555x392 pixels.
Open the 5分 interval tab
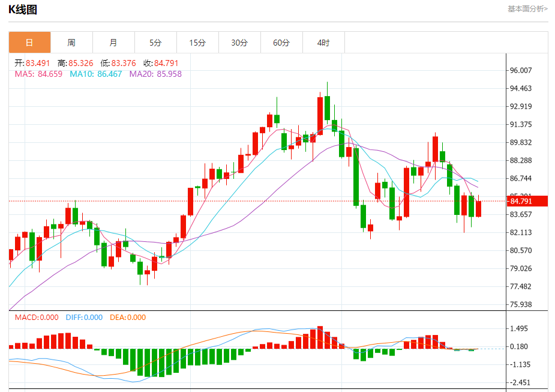pyautogui.click(x=155, y=43)
